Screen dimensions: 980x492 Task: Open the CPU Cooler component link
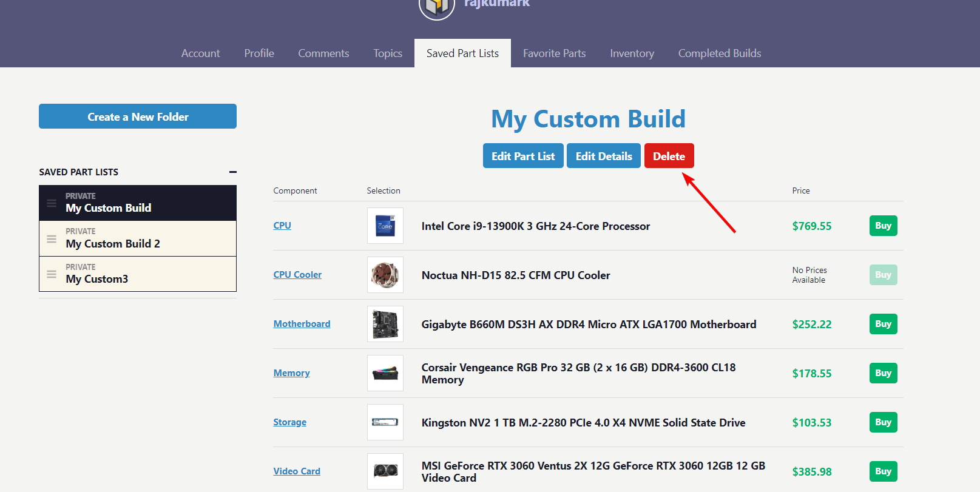coord(297,275)
